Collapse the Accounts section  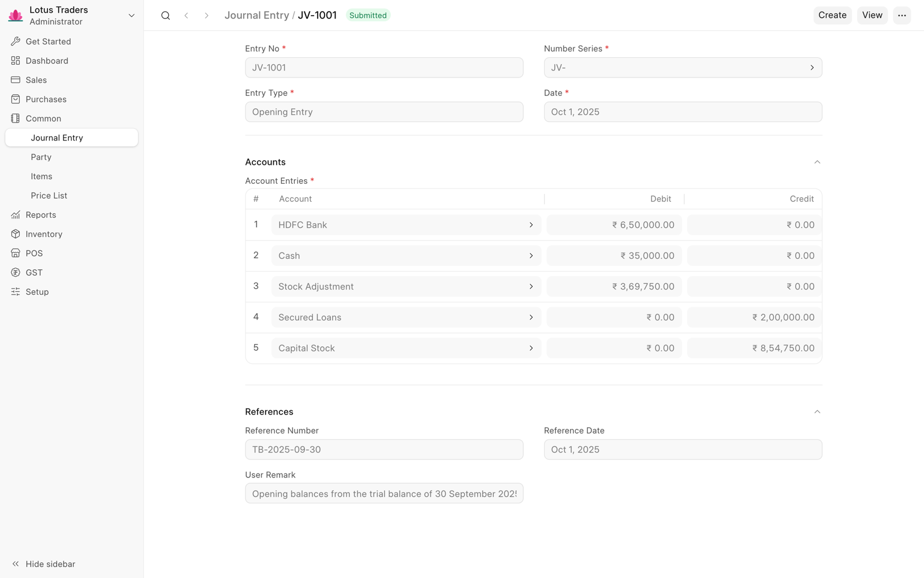(817, 162)
